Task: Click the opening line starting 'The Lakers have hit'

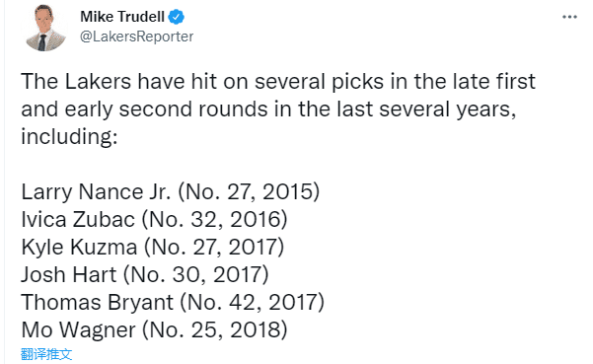Action: click(278, 81)
